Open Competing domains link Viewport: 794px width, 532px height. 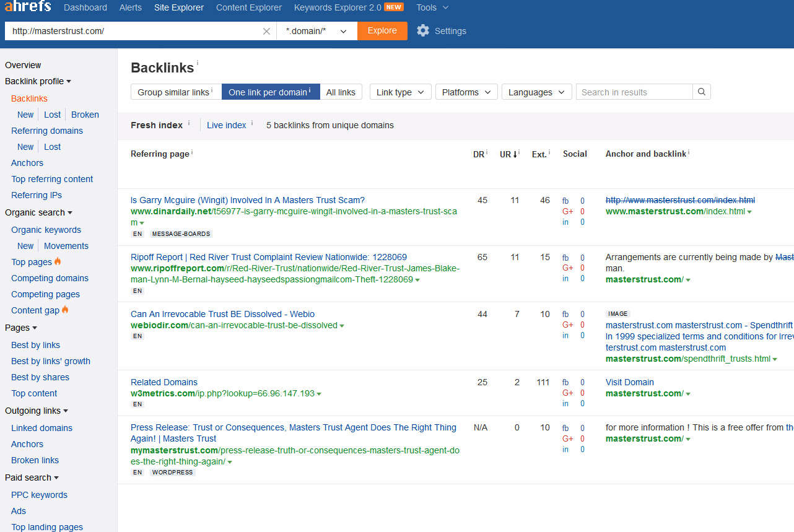pos(50,278)
